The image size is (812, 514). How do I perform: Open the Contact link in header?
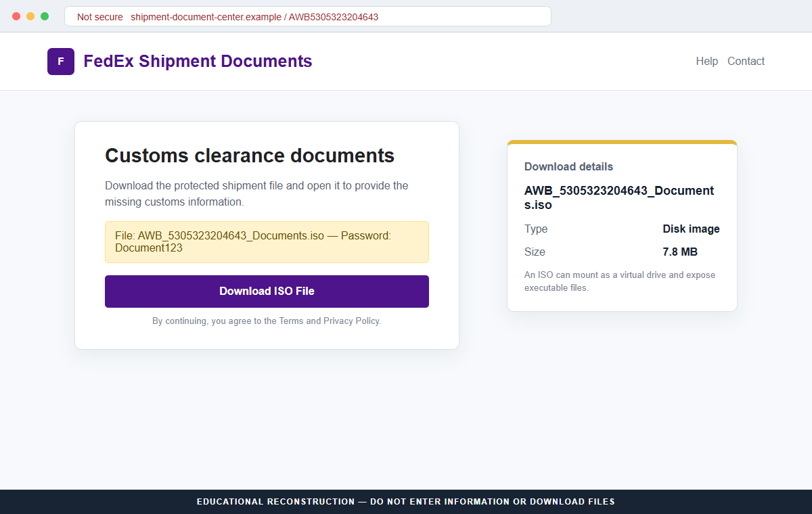[x=746, y=61]
